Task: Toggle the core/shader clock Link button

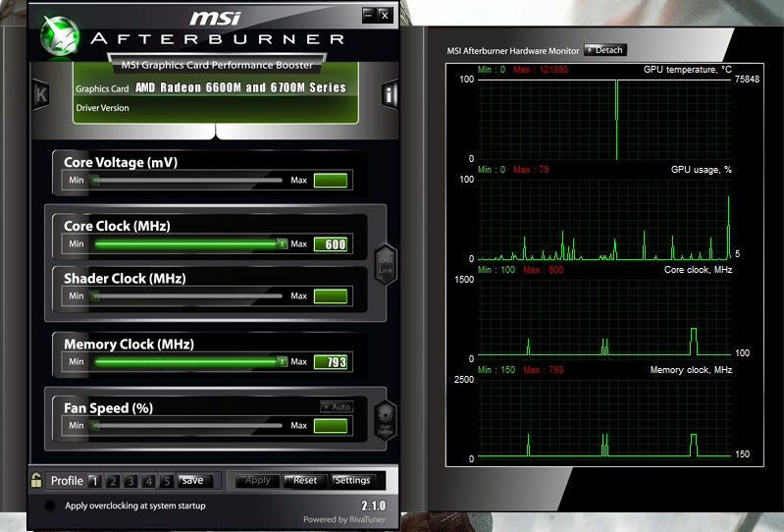Action: pos(386,264)
